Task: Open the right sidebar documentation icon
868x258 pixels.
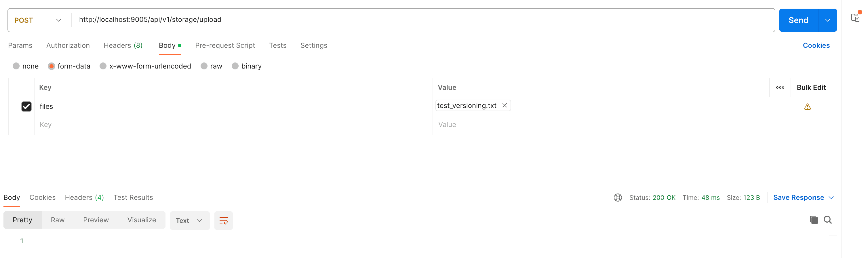Action: [855, 18]
